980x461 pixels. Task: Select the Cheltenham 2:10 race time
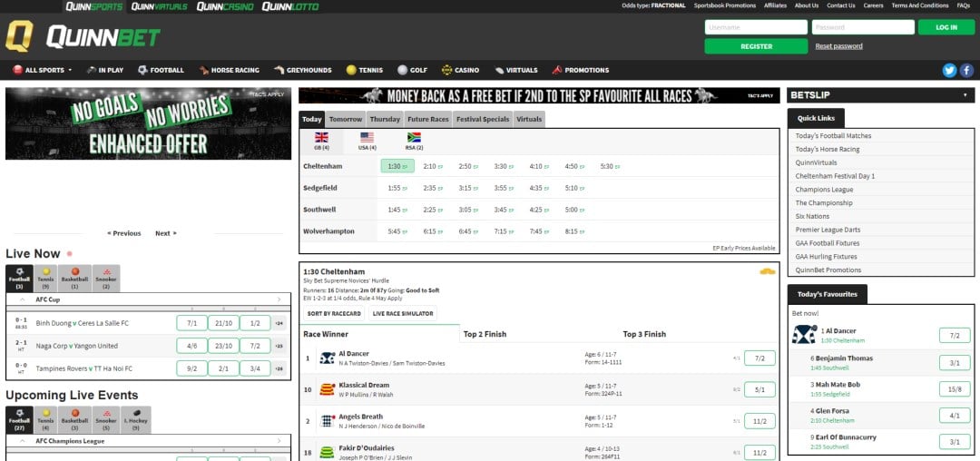tap(433, 167)
